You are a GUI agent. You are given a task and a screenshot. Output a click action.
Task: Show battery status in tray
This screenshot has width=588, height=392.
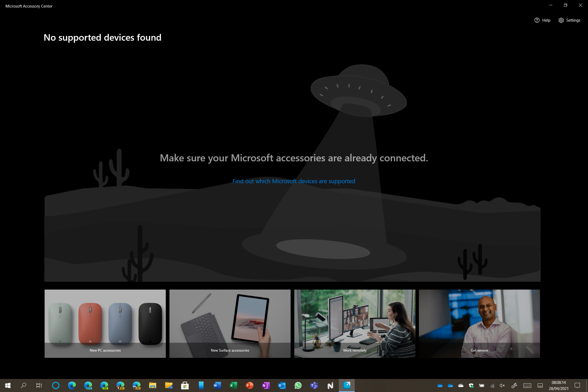click(x=482, y=385)
